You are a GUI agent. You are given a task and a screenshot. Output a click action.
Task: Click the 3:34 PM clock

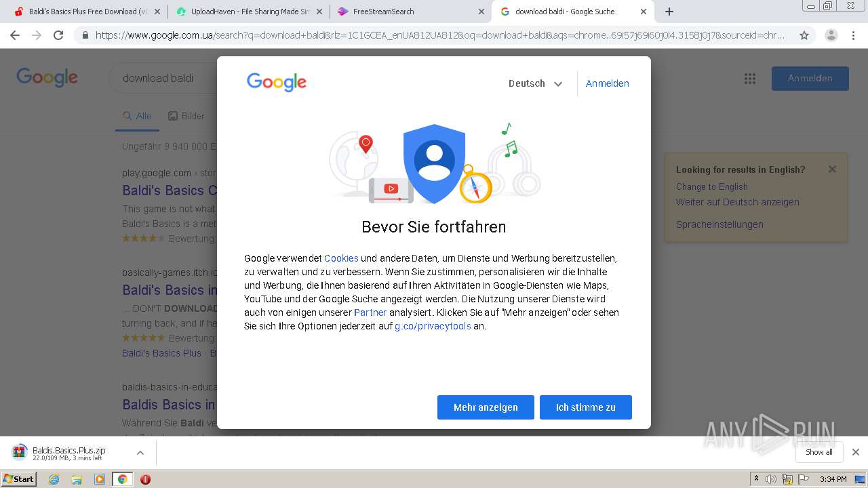tap(833, 479)
